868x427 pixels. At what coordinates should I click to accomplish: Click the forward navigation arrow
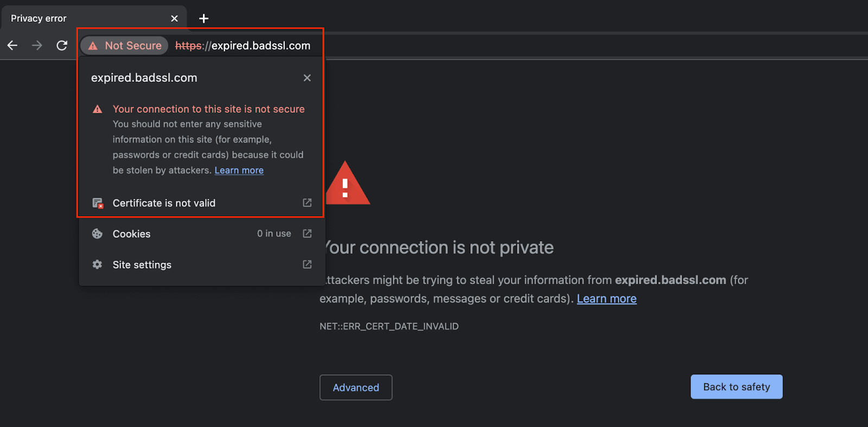tap(36, 46)
